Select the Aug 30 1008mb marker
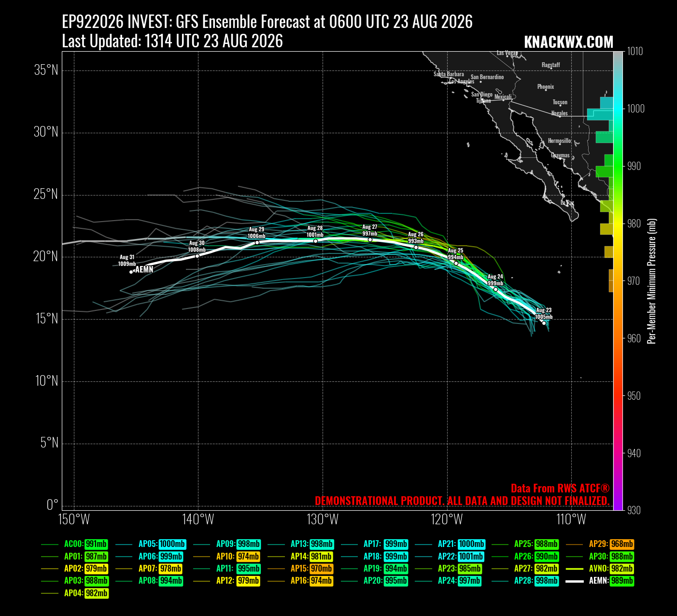The height and width of the screenshot is (616, 677). 197,255
